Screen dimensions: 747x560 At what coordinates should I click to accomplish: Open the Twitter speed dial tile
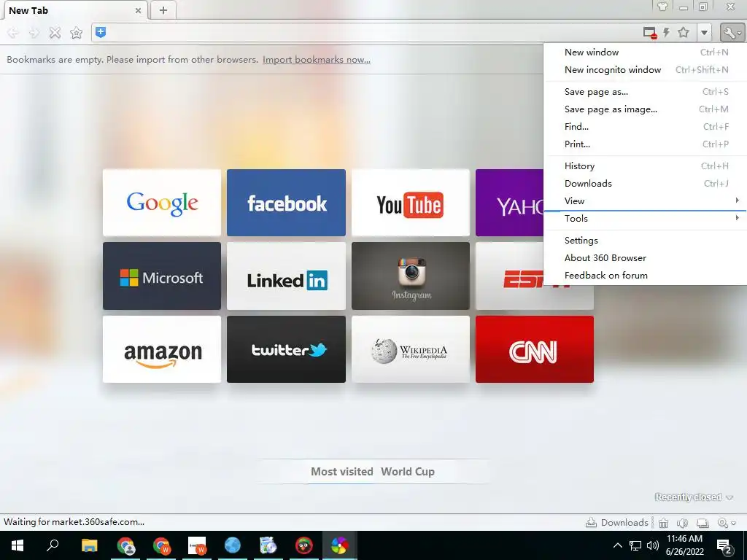click(286, 349)
